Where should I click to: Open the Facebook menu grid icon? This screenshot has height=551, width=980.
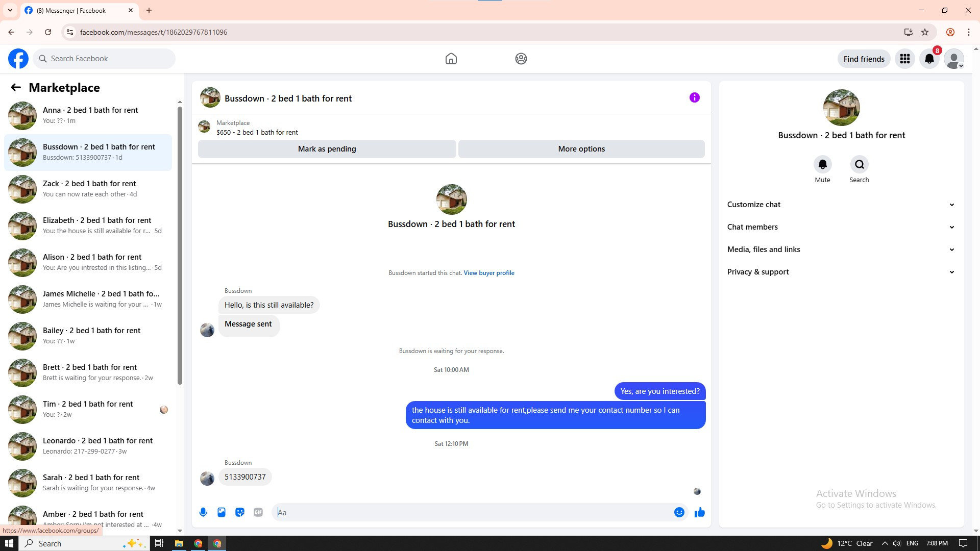click(904, 59)
